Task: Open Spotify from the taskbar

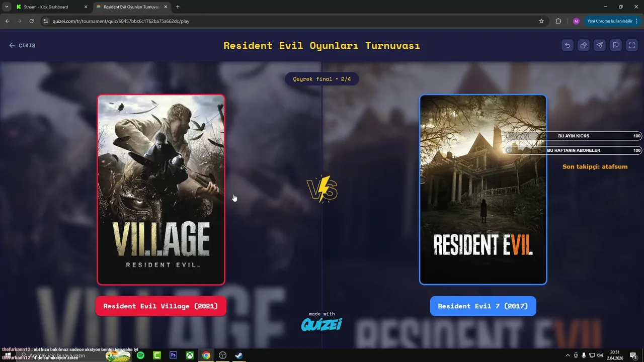Action: point(140,355)
